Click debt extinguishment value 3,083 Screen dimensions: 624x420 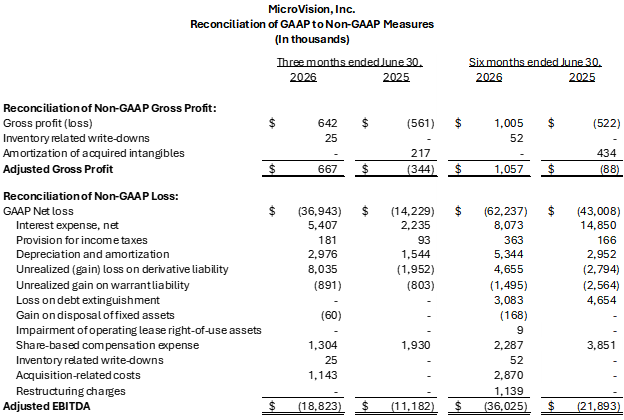[509, 300]
